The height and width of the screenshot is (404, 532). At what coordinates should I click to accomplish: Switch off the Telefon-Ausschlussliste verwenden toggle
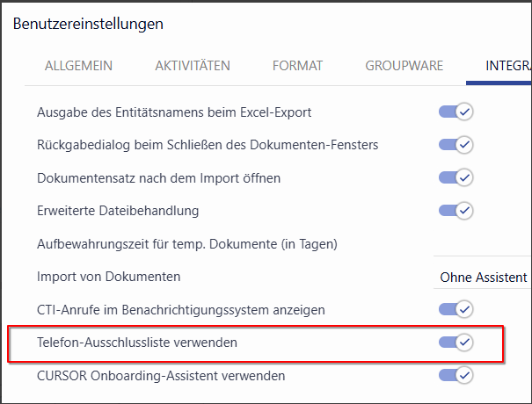point(455,343)
